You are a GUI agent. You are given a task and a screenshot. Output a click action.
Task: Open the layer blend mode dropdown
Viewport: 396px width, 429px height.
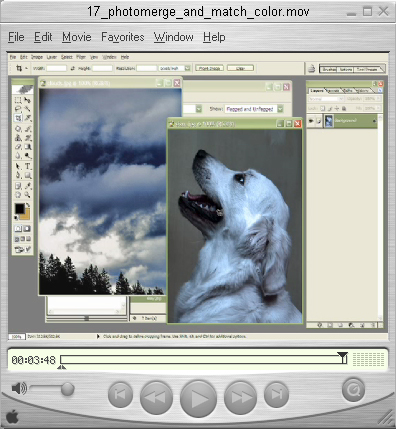coord(341,99)
